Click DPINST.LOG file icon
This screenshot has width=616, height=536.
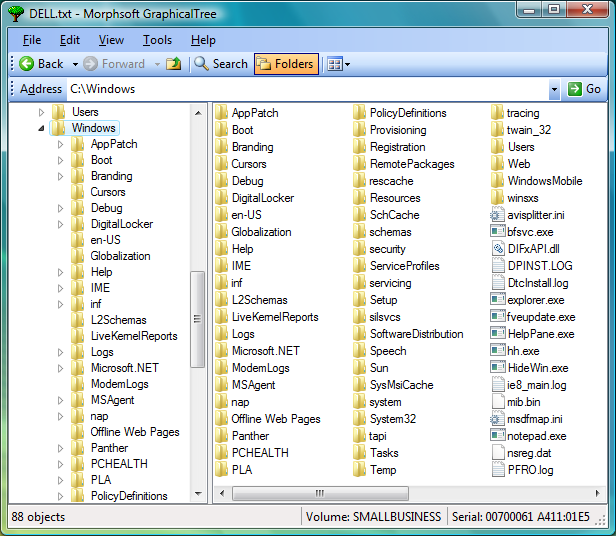(x=498, y=266)
